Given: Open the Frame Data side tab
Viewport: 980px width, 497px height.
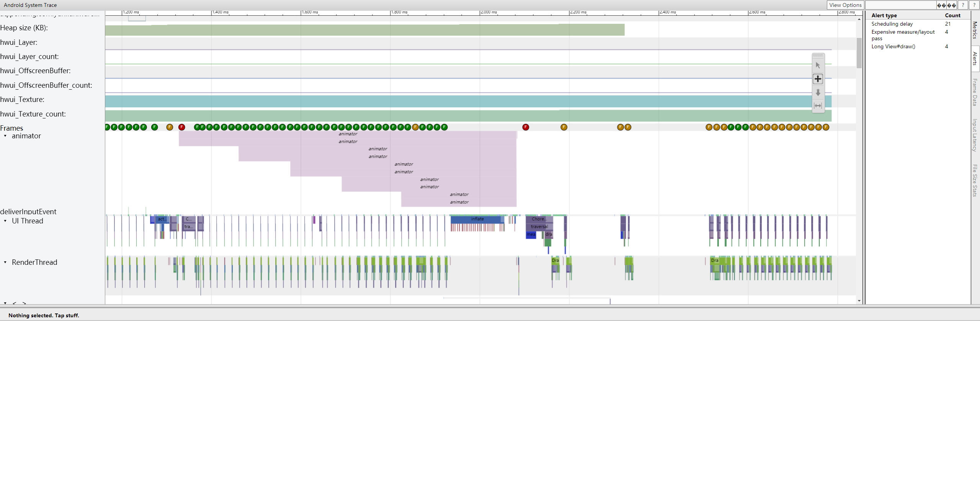Looking at the screenshot, I should [x=975, y=92].
